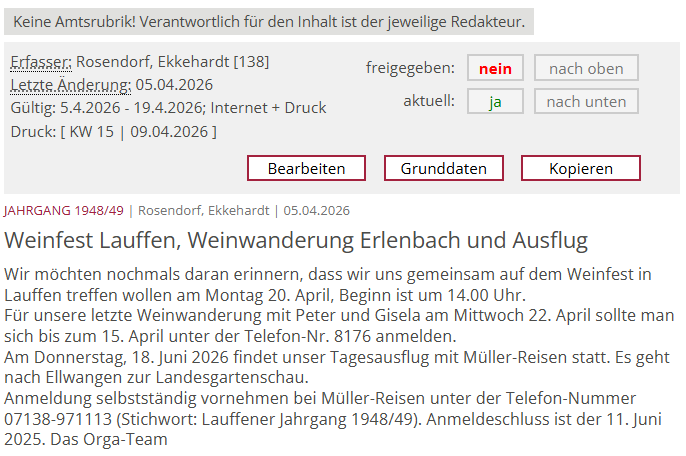
Task: Open the JAHRGANG 1948/49 category link
Action: click(64, 210)
